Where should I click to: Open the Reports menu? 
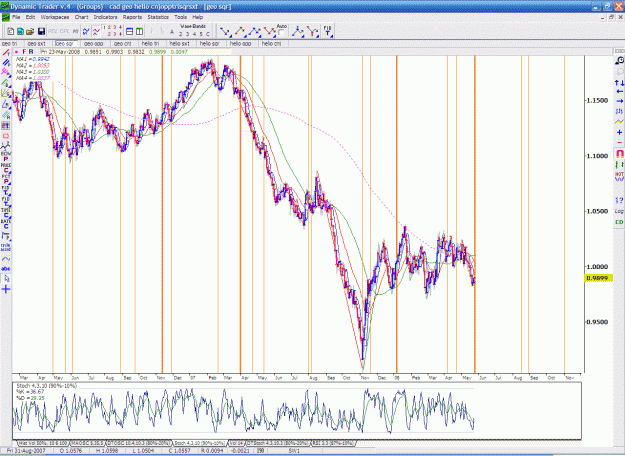[x=132, y=17]
